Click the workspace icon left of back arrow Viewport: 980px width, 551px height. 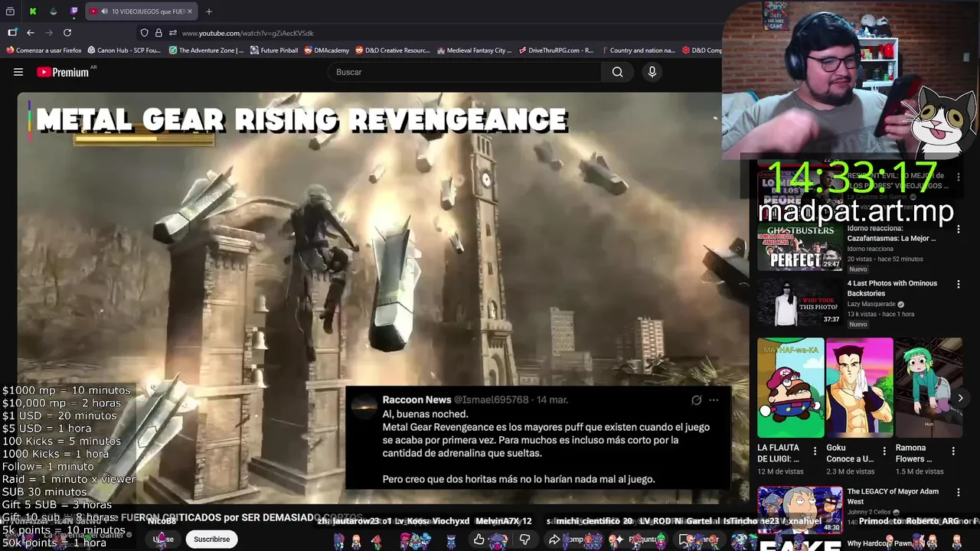coord(12,33)
